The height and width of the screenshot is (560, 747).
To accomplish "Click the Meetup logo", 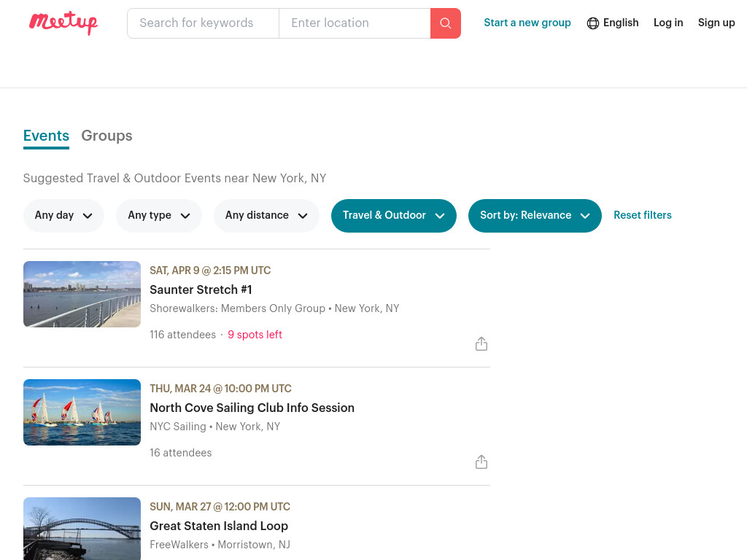I will pos(63,23).
